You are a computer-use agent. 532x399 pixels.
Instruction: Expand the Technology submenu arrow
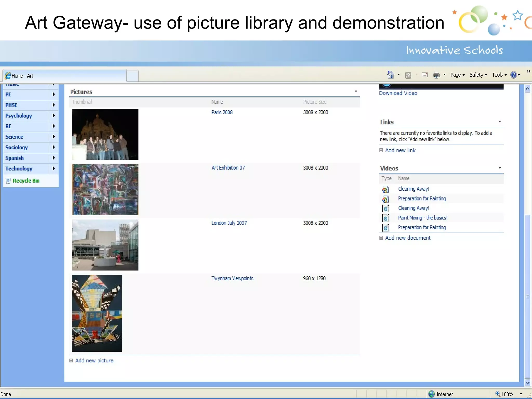click(x=54, y=168)
